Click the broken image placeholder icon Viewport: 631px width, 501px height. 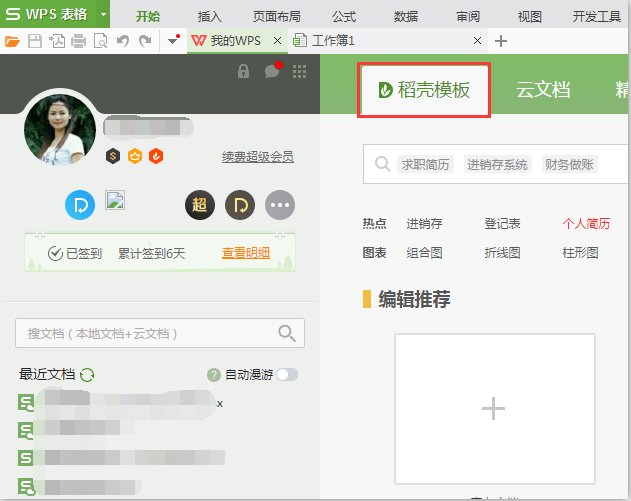click(x=115, y=200)
